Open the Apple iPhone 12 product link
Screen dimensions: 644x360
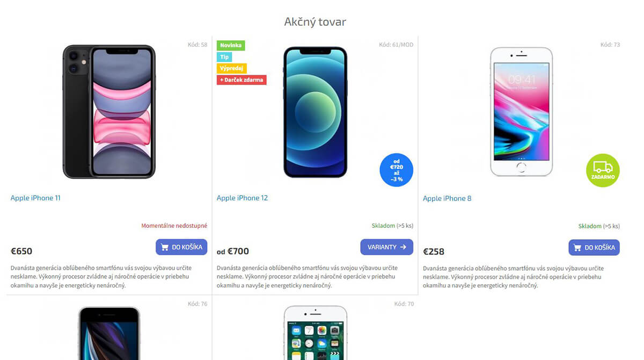coord(242,198)
